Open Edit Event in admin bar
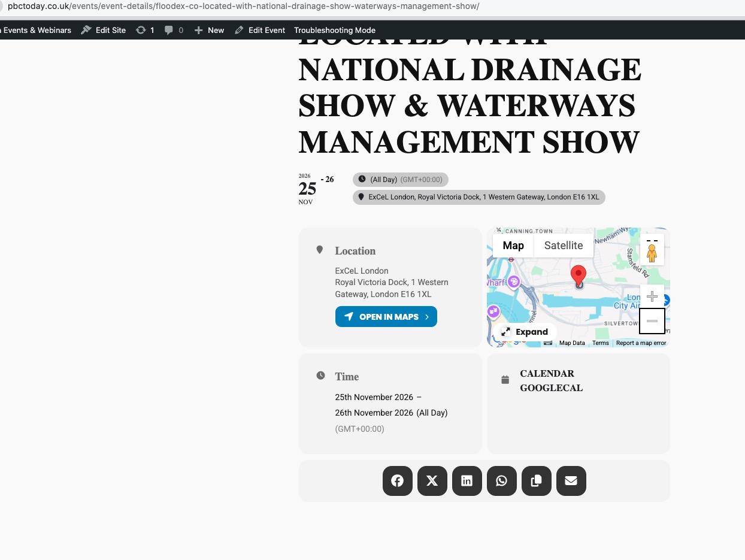The width and height of the screenshot is (745, 560). [260, 30]
